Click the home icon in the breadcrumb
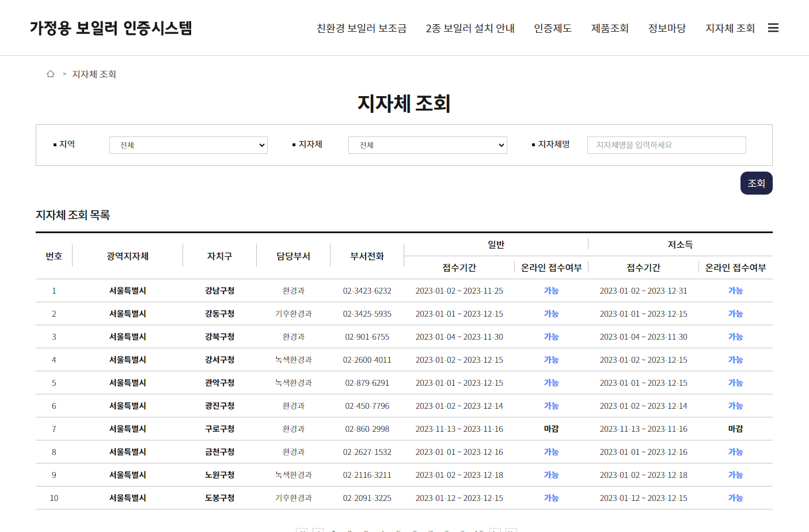Image resolution: width=809 pixels, height=532 pixels. (x=50, y=74)
